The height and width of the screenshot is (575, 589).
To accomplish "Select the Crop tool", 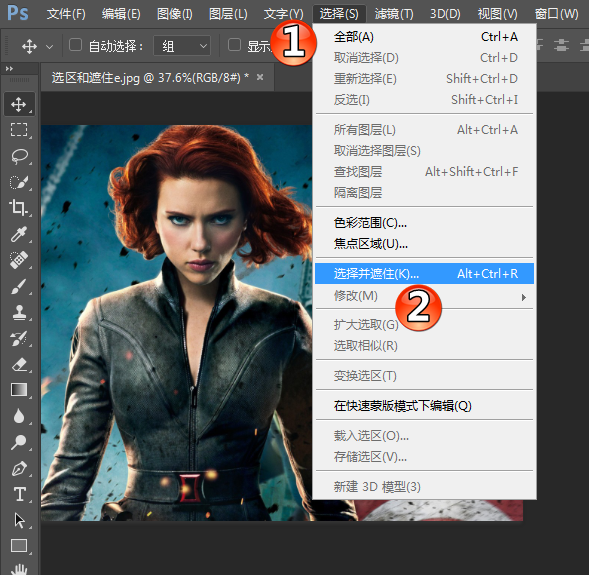I will [x=19, y=207].
